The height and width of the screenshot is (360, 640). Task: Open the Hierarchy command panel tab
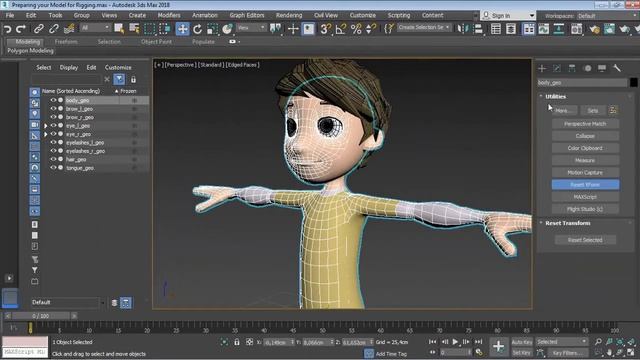[572, 68]
